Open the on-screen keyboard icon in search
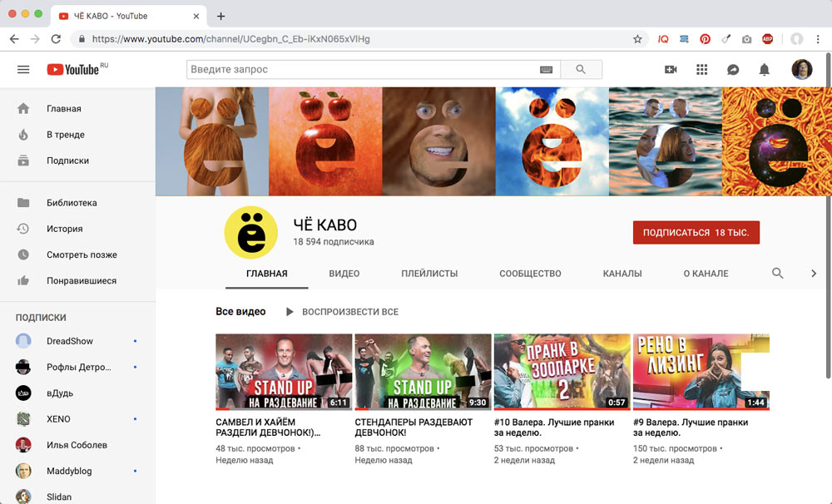Screen dimensions: 832x504 pyautogui.click(x=547, y=70)
